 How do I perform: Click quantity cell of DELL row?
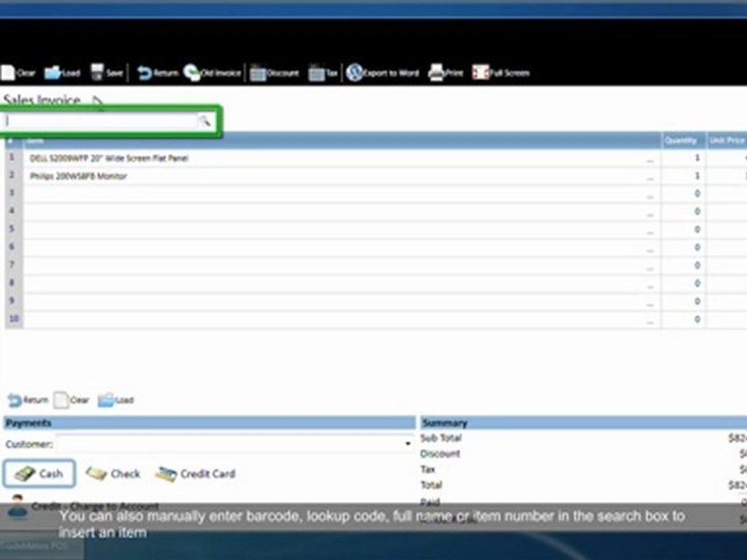[x=683, y=158]
